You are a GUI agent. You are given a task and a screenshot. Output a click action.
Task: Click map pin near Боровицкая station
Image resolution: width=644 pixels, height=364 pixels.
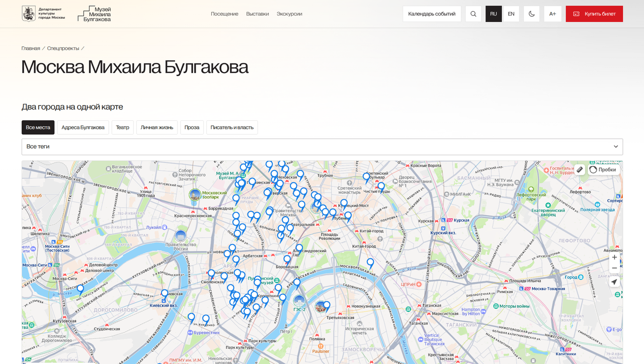click(287, 260)
